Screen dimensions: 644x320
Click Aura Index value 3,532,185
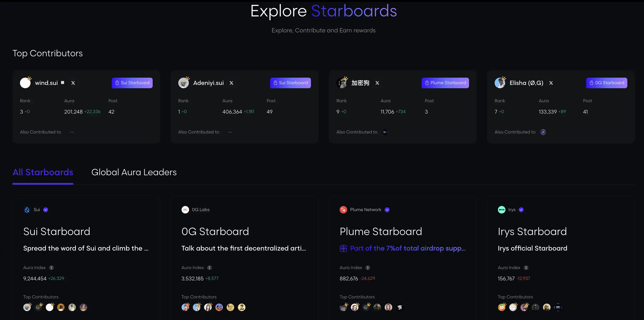[x=192, y=278]
